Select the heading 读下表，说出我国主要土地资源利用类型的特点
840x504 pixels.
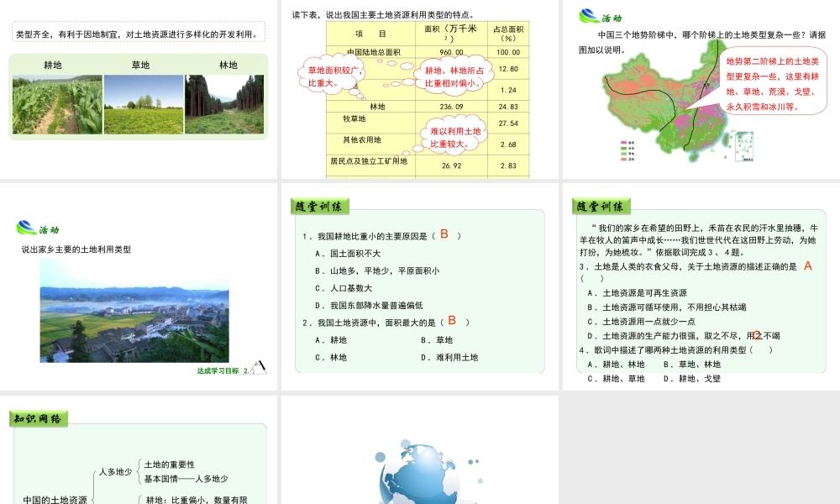point(383,14)
